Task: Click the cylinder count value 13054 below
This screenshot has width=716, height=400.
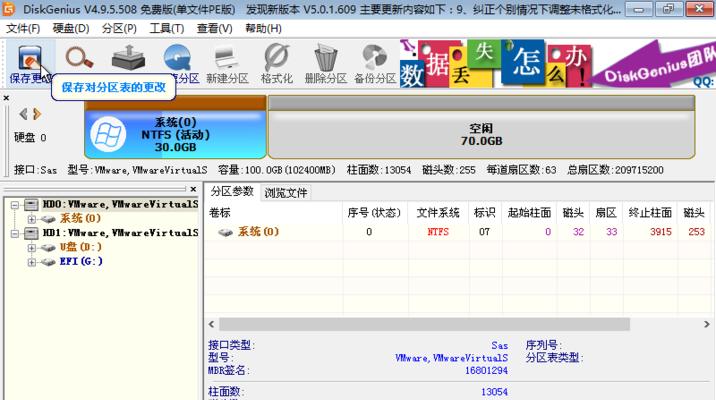Action: (x=494, y=392)
